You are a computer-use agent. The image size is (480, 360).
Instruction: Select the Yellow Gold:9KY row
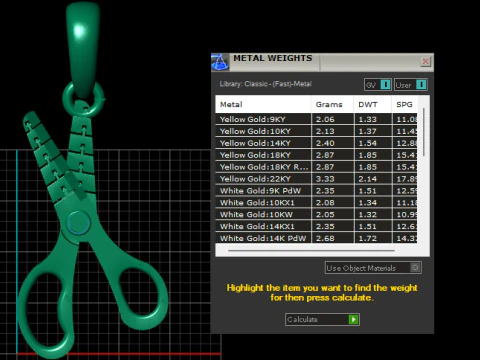coord(316,119)
